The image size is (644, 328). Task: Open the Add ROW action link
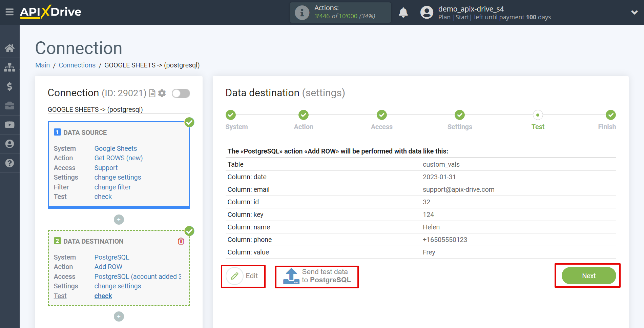click(108, 267)
